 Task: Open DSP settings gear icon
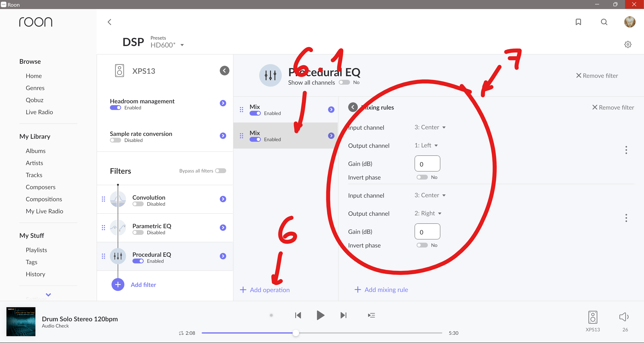(x=627, y=44)
